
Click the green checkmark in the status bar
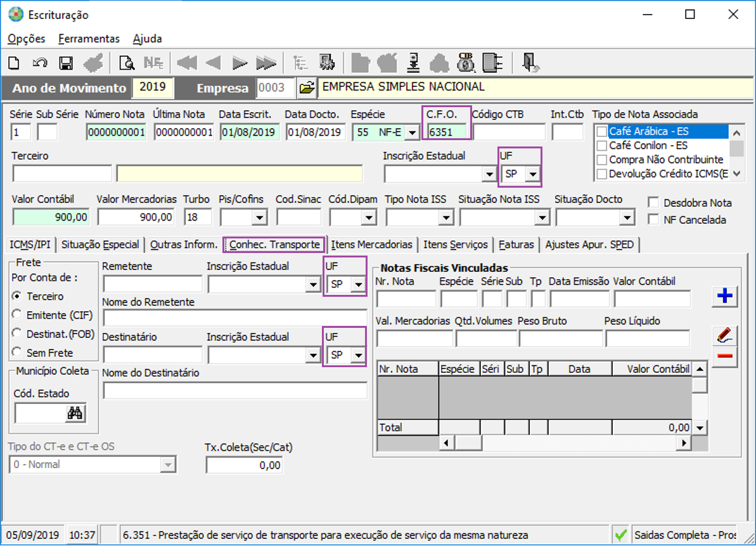[621, 535]
